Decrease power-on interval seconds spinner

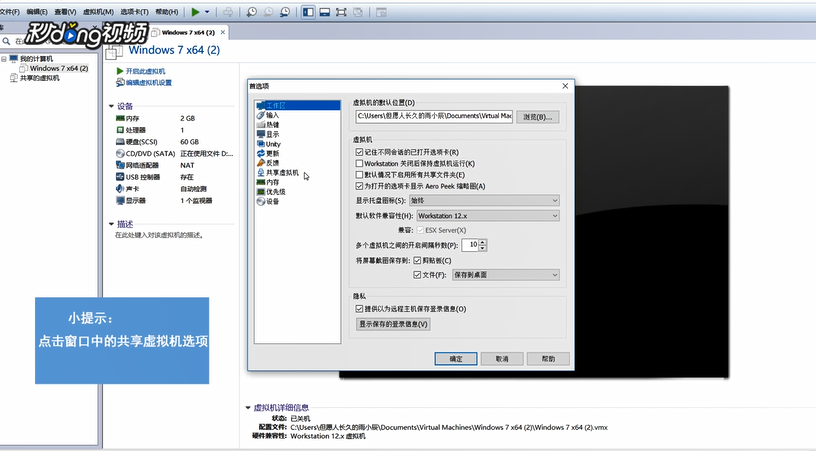(x=483, y=248)
